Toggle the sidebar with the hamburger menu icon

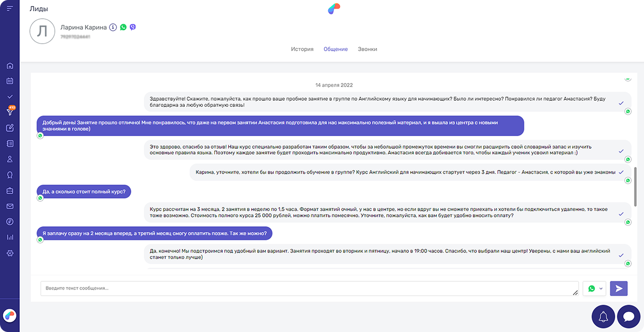tap(10, 9)
